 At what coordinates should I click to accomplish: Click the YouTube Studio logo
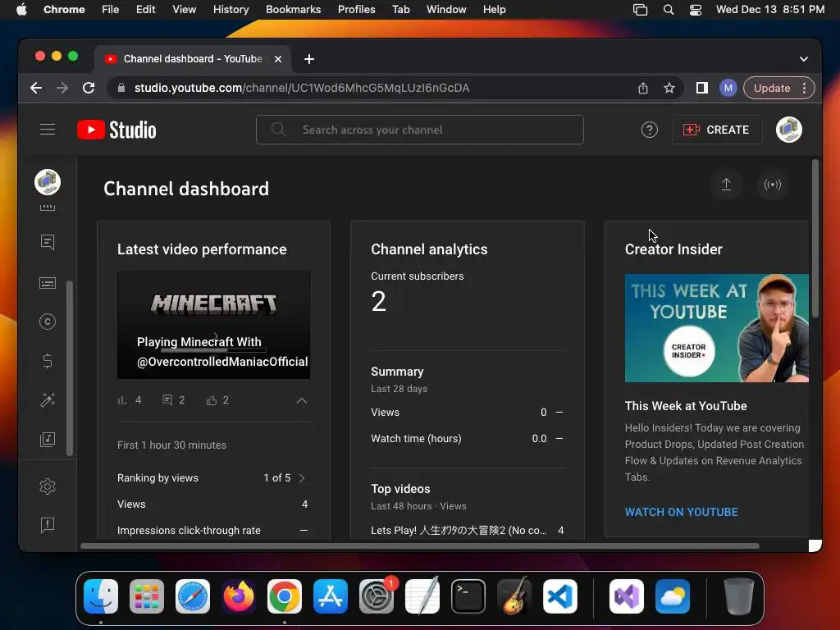[116, 130]
